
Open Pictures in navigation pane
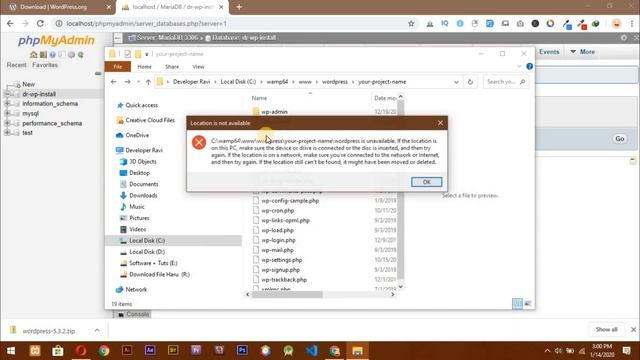pos(139,218)
